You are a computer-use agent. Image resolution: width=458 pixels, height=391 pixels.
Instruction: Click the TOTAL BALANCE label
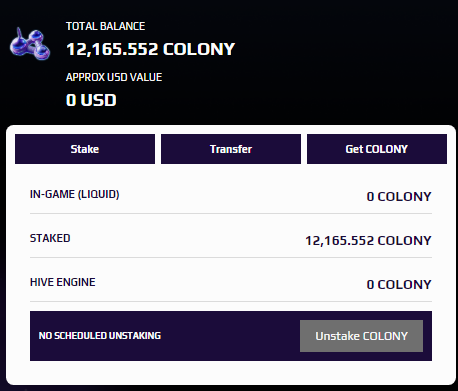[x=105, y=26]
